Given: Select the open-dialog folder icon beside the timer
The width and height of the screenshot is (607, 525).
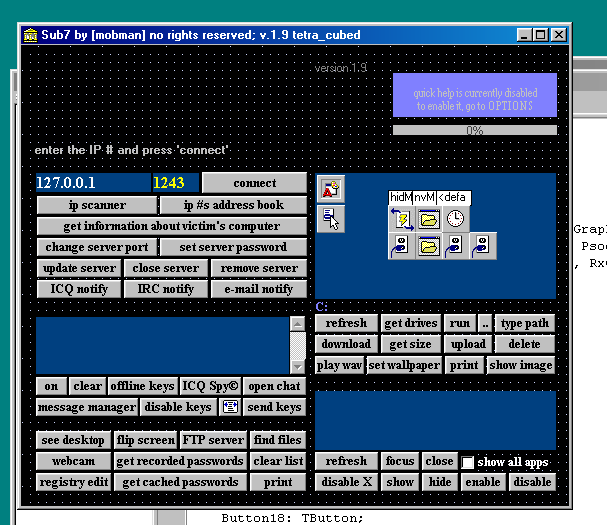Looking at the screenshot, I should click(x=429, y=219).
